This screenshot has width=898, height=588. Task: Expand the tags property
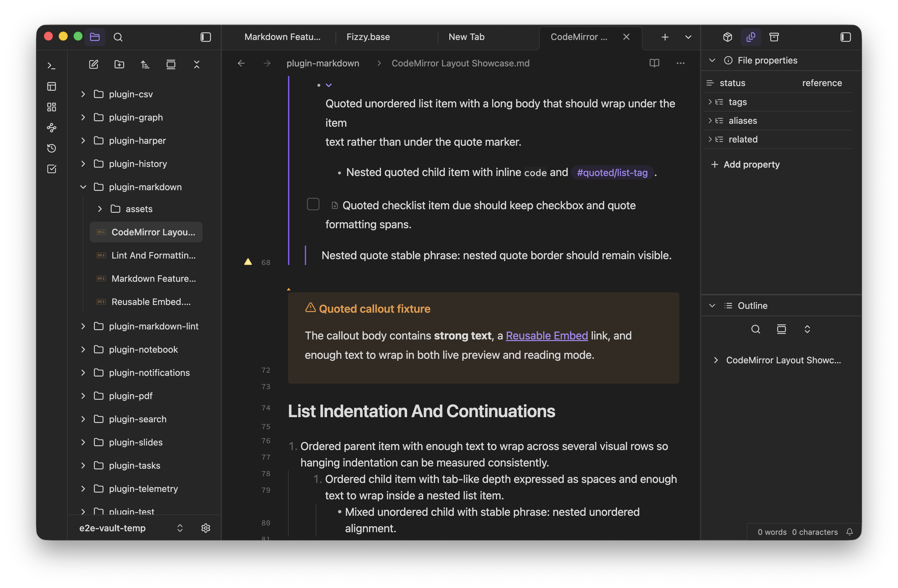pyautogui.click(x=710, y=102)
